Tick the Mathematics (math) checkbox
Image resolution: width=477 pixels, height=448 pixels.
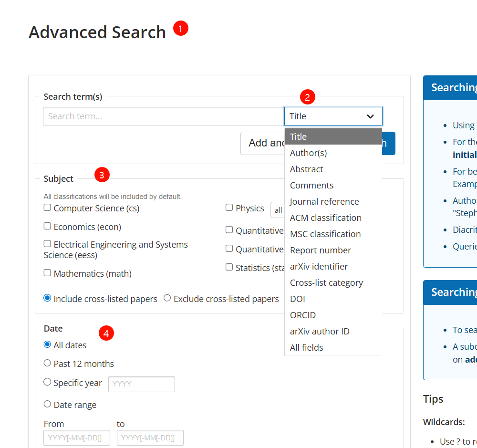(47, 273)
